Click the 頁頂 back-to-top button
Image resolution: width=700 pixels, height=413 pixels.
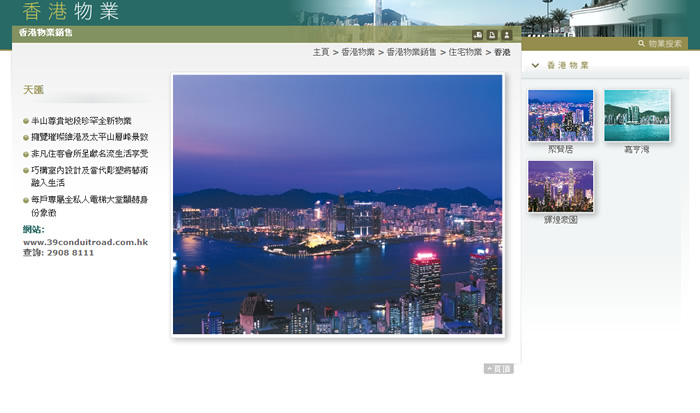498,369
